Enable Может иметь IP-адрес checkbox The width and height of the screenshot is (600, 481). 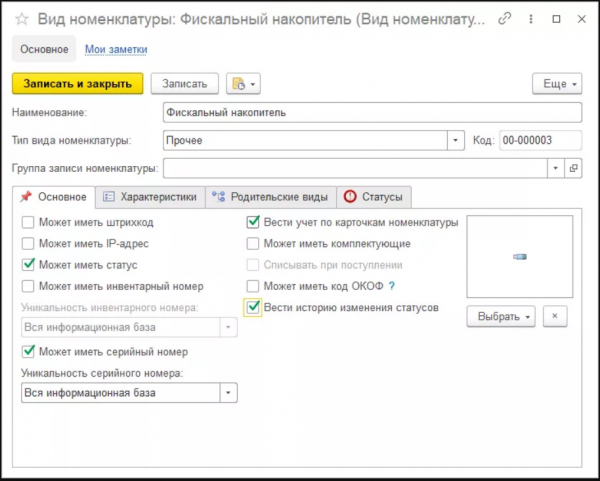coord(28,243)
